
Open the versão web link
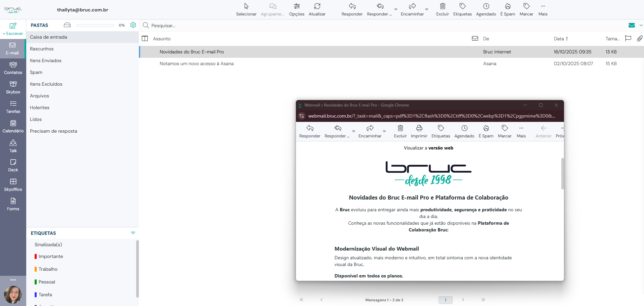click(x=441, y=148)
